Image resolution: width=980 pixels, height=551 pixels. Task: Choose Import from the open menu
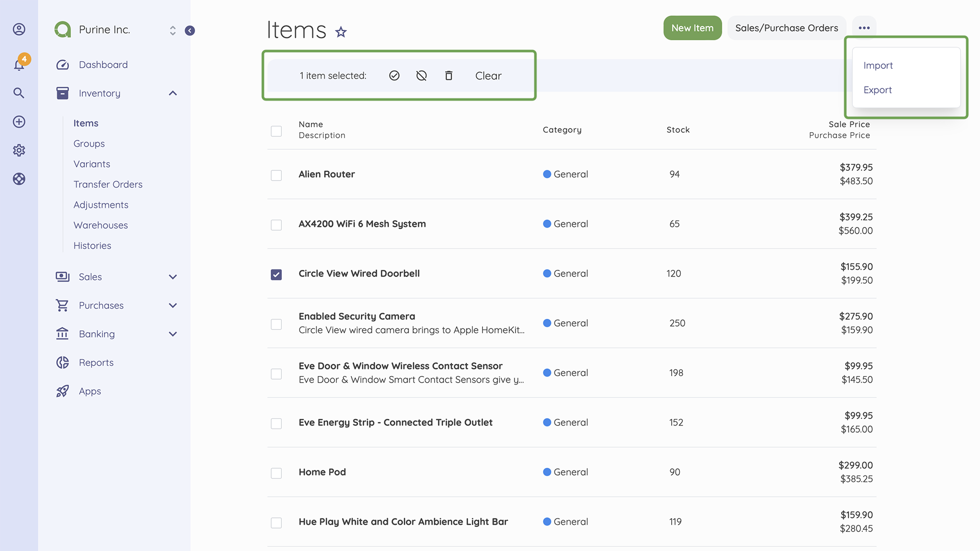[x=878, y=65]
